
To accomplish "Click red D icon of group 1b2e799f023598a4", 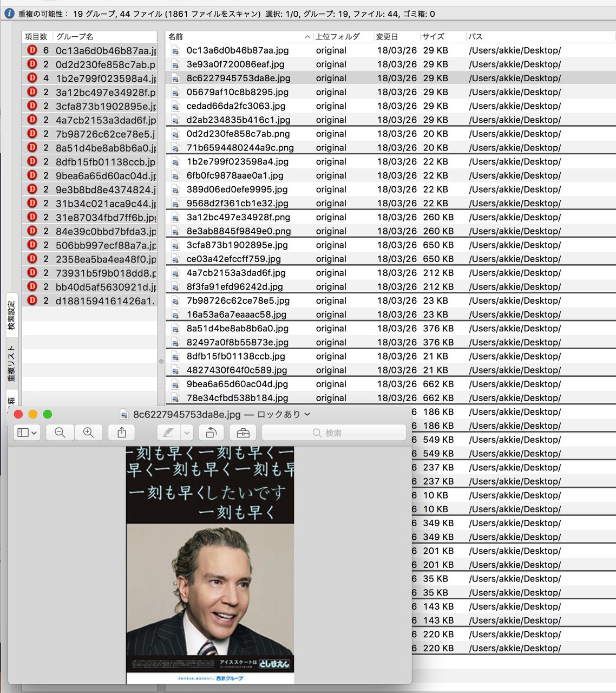I will tap(32, 78).
